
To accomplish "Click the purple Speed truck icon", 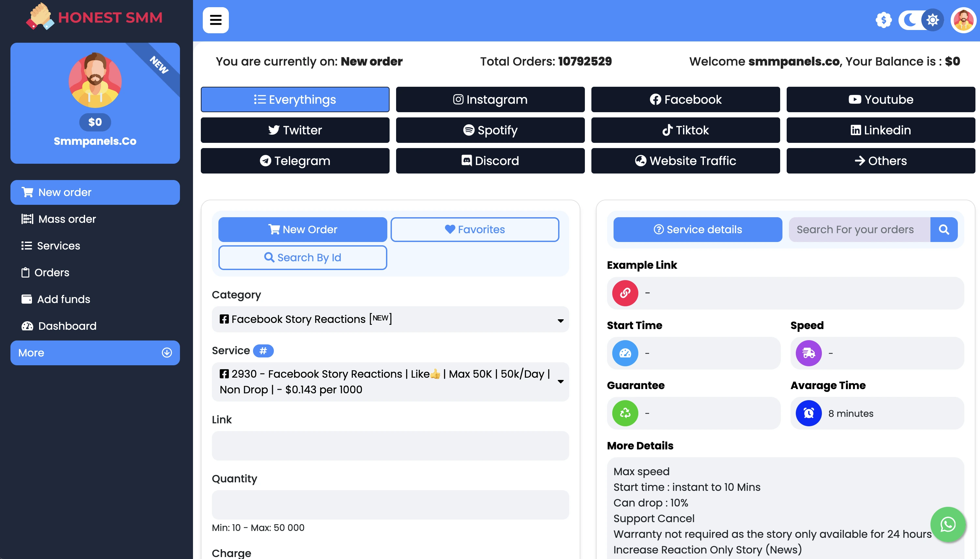I will click(x=809, y=353).
